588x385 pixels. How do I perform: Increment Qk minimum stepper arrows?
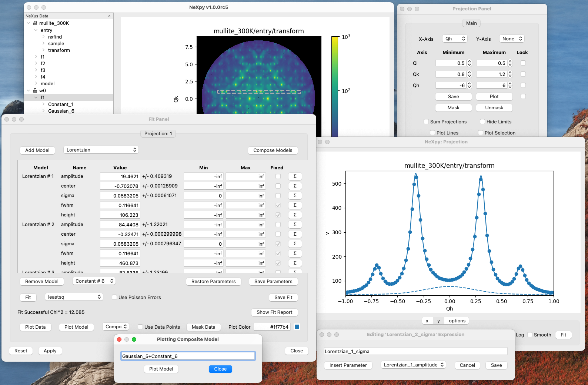pos(470,73)
